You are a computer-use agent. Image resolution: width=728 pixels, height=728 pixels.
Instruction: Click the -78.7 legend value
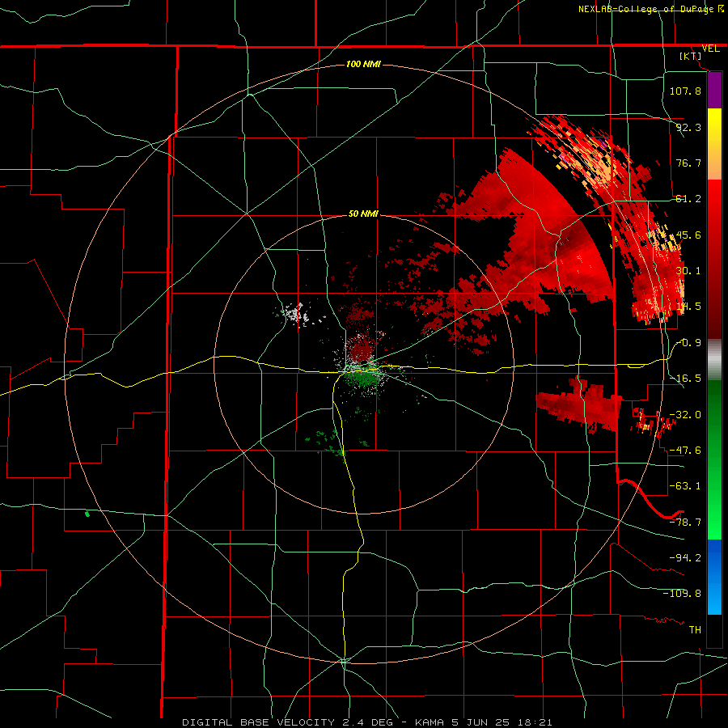point(685,523)
